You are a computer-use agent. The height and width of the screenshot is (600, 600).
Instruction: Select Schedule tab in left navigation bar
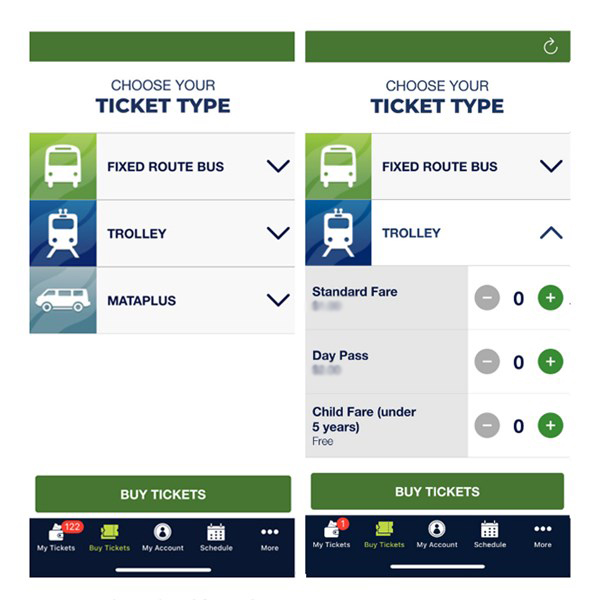pyautogui.click(x=216, y=537)
